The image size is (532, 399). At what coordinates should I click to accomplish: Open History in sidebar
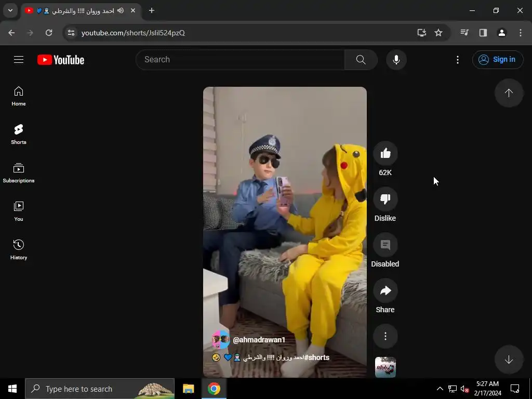(19, 249)
